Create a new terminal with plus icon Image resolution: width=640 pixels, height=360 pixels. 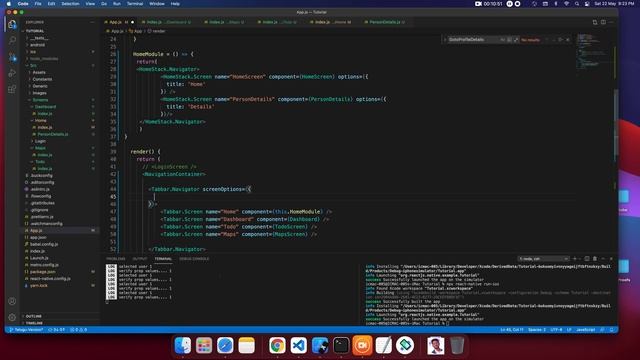coord(575,259)
